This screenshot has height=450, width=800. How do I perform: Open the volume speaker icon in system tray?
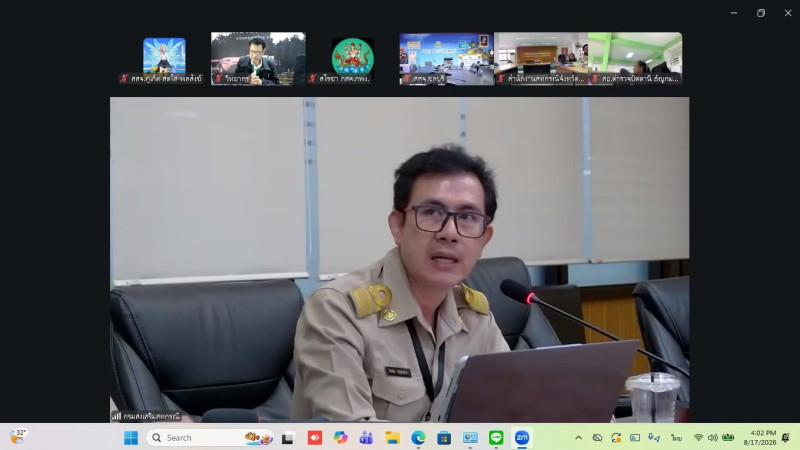pos(713,438)
